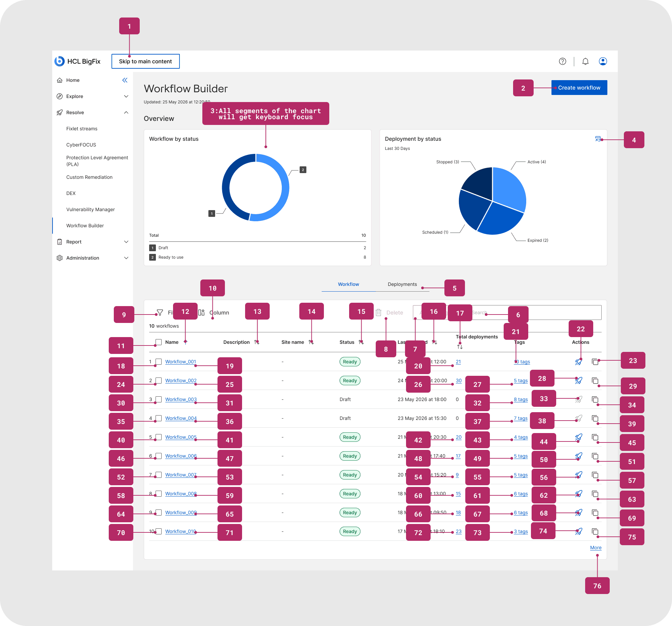Sort by Site name column arrows
This screenshot has width=672, height=626.
click(311, 342)
